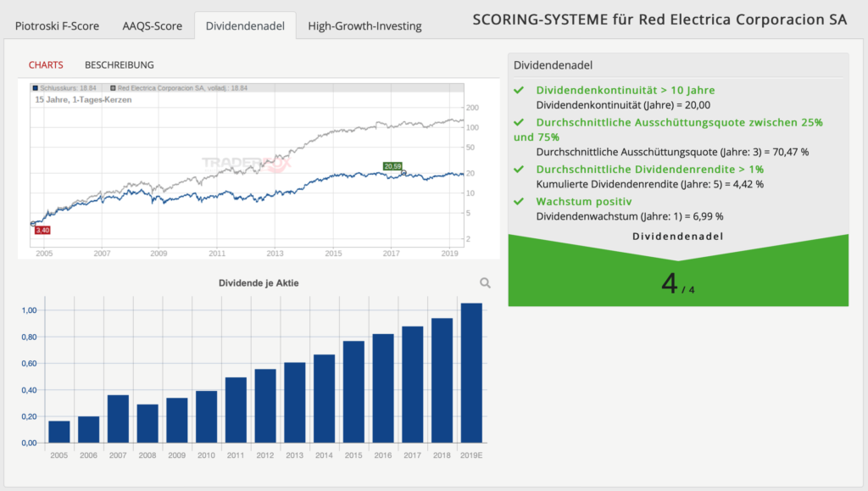The image size is (868, 491).
Task: Click the 2010 dividend bar
Action: [207, 417]
